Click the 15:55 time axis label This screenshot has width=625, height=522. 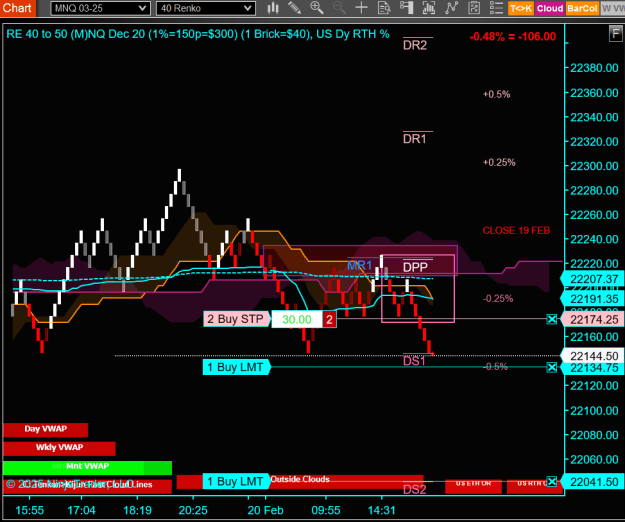click(x=29, y=510)
